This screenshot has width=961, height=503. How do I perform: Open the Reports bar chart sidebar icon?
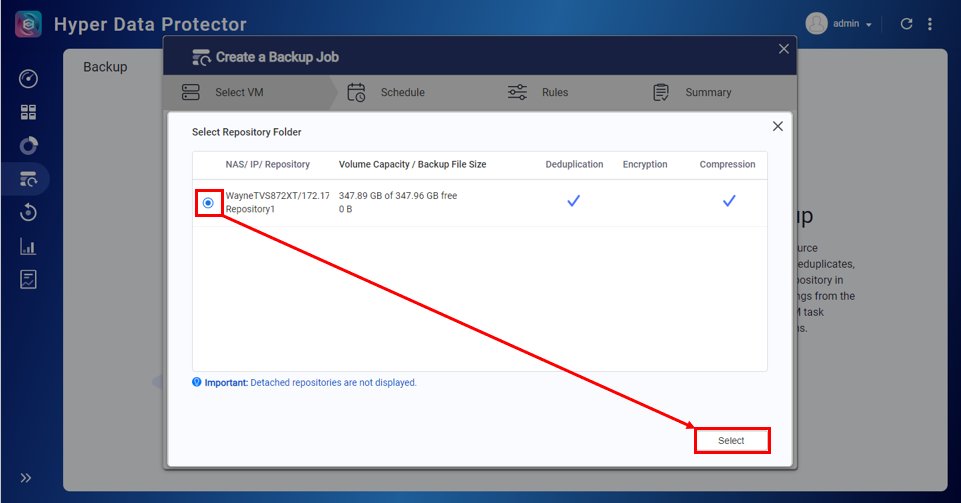point(28,247)
